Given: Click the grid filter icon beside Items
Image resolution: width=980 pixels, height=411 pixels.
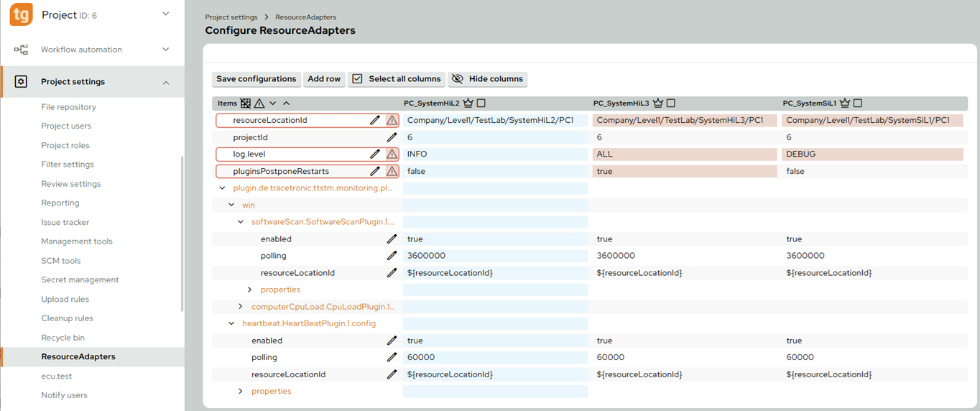Looking at the screenshot, I should pyautogui.click(x=246, y=103).
